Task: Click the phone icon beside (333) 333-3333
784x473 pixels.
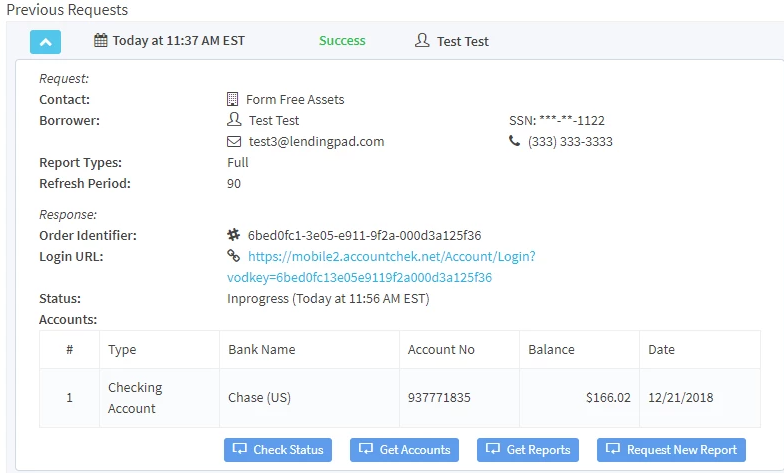Action: point(514,141)
